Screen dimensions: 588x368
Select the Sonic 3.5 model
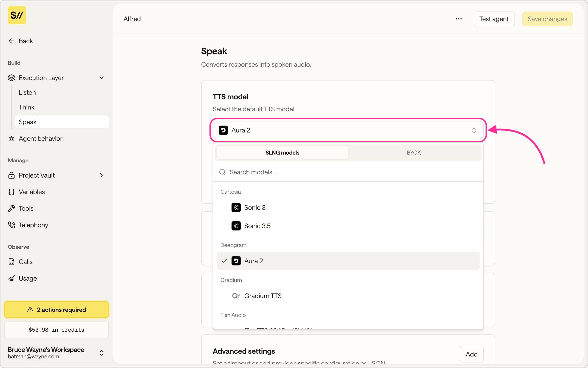click(x=348, y=226)
